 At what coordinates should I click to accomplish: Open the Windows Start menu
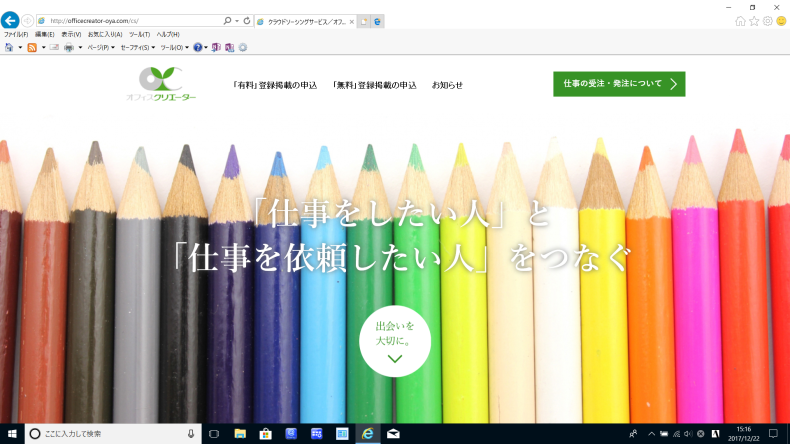[12, 433]
